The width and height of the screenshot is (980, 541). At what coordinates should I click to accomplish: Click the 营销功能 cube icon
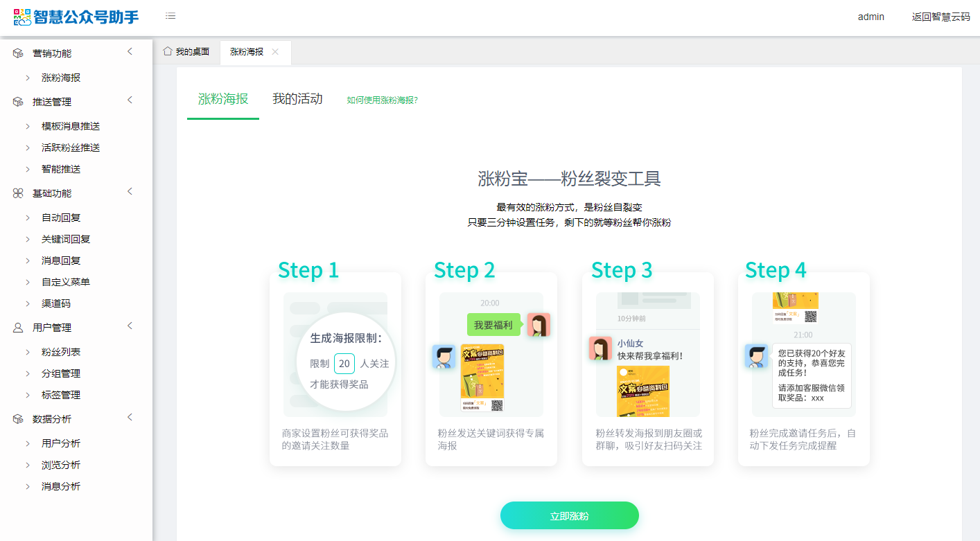[18, 53]
